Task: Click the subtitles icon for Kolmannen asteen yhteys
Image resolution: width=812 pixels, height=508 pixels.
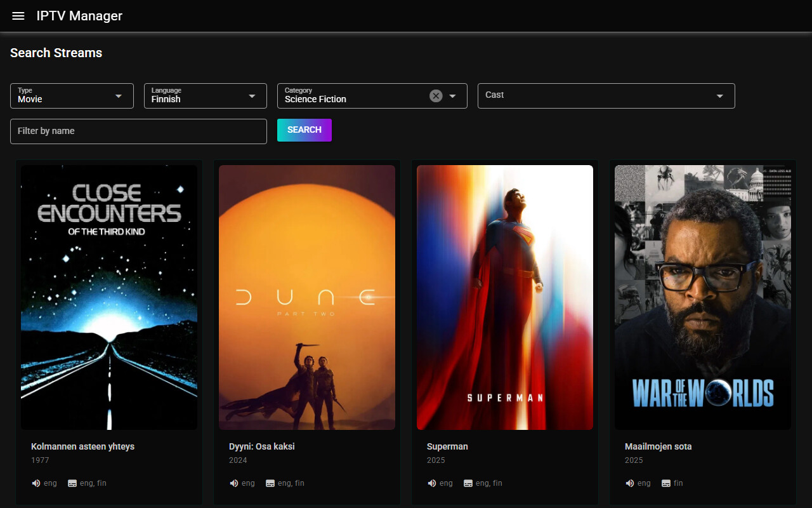Action: coord(72,483)
